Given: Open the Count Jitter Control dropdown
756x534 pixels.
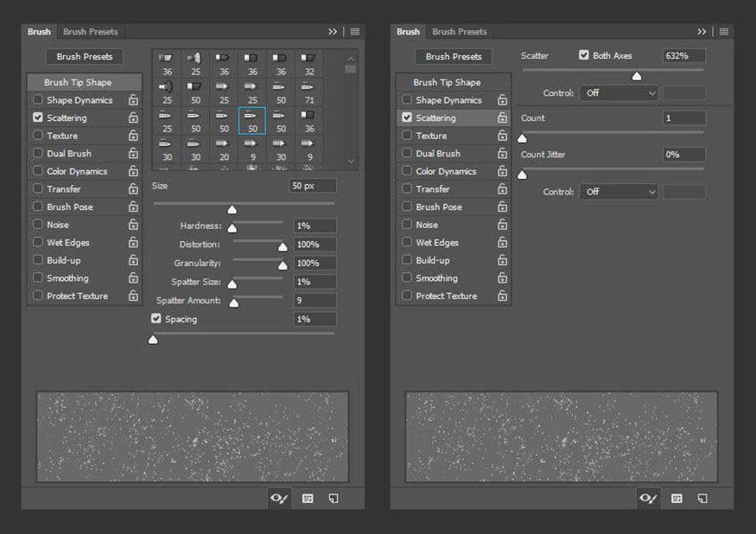Looking at the screenshot, I should [x=619, y=192].
